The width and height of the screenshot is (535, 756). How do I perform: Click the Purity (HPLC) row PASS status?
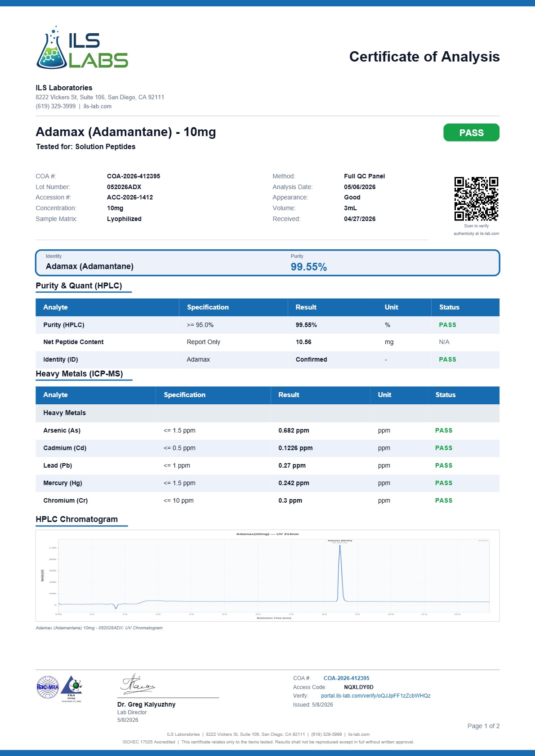(447, 325)
